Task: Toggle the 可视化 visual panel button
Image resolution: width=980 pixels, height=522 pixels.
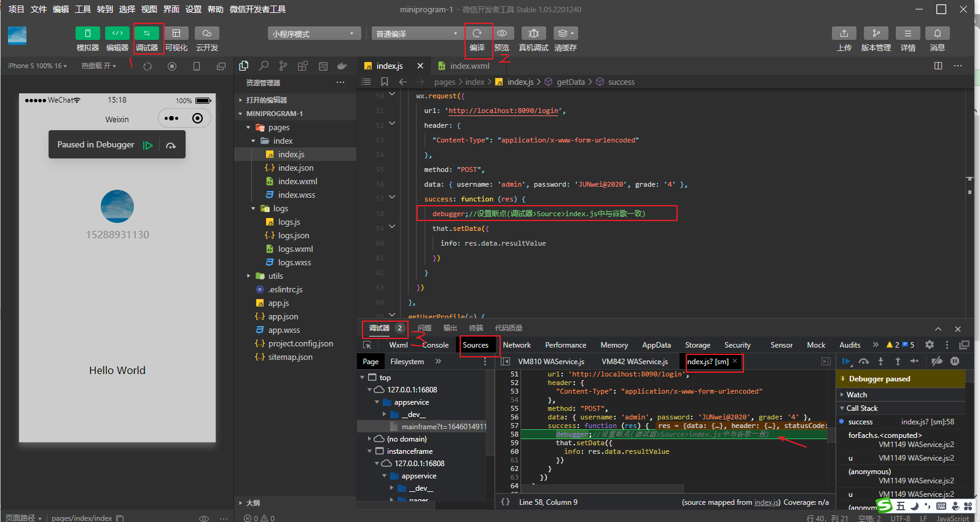Action: [176, 33]
